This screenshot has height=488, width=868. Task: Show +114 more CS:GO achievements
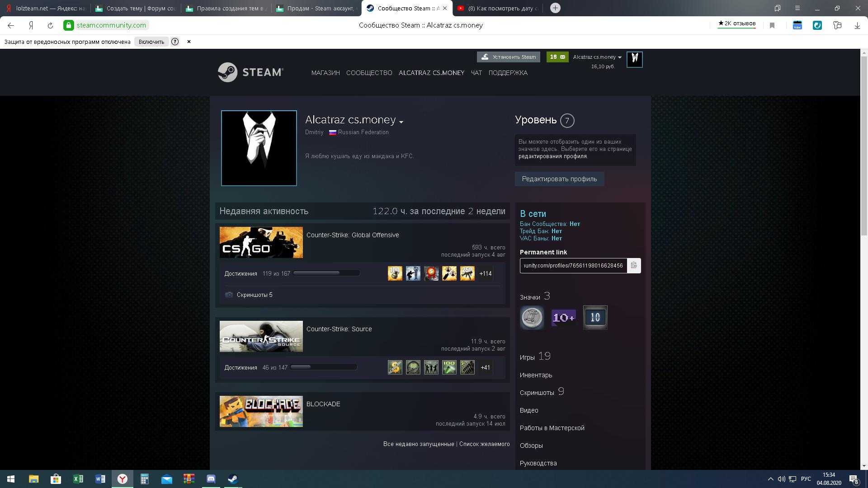pos(485,273)
